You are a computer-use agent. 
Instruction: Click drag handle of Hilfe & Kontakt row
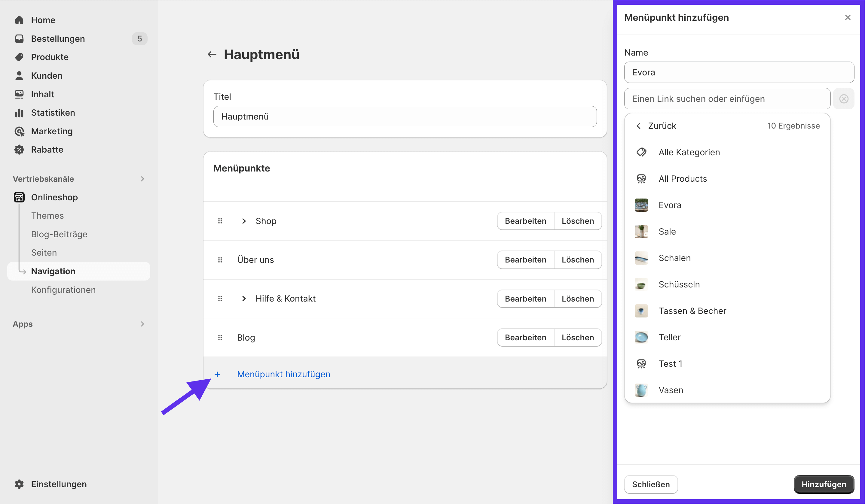[220, 299]
